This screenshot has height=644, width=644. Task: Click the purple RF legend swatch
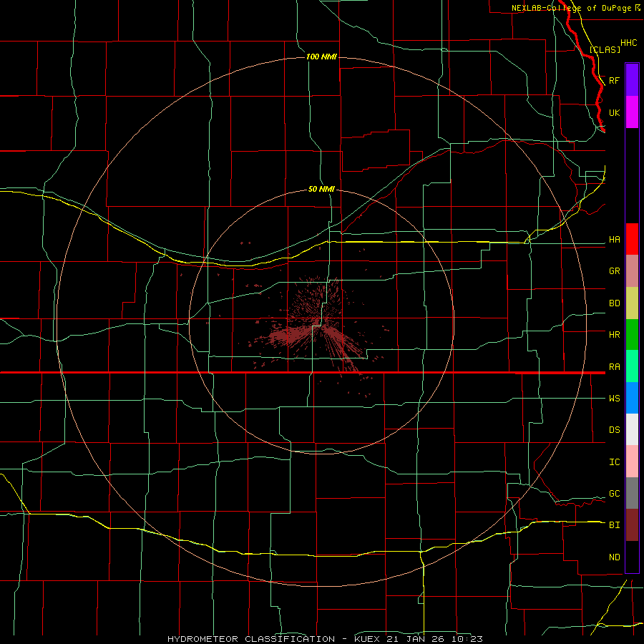click(632, 80)
